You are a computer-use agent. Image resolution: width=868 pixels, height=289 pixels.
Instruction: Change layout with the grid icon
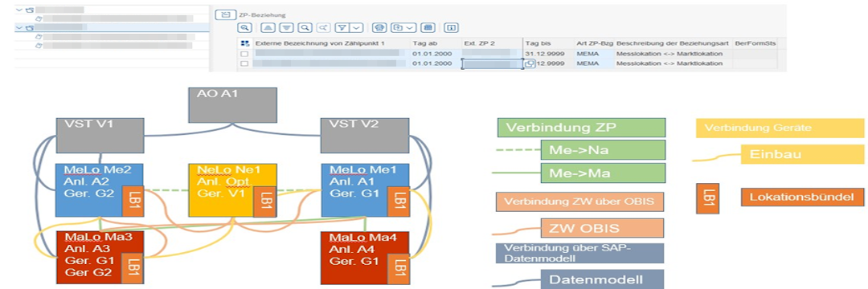(x=427, y=27)
